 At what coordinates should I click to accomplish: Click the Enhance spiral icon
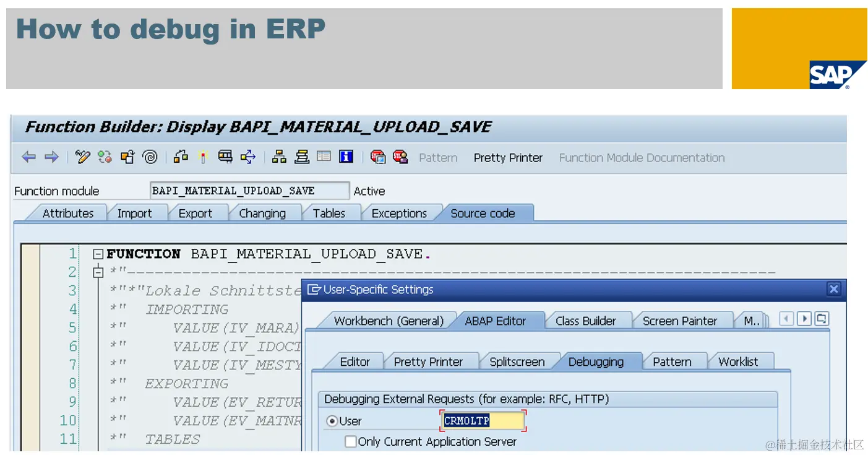click(x=150, y=157)
